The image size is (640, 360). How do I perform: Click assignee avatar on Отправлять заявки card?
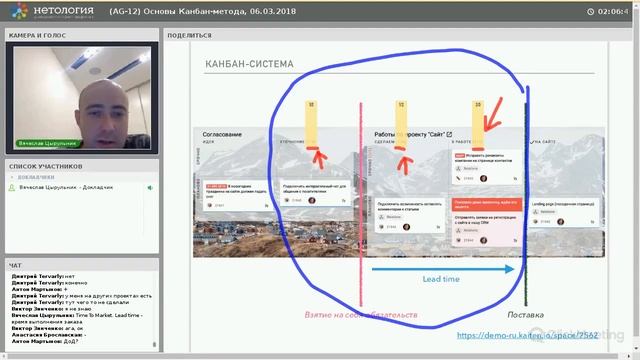tap(484, 240)
